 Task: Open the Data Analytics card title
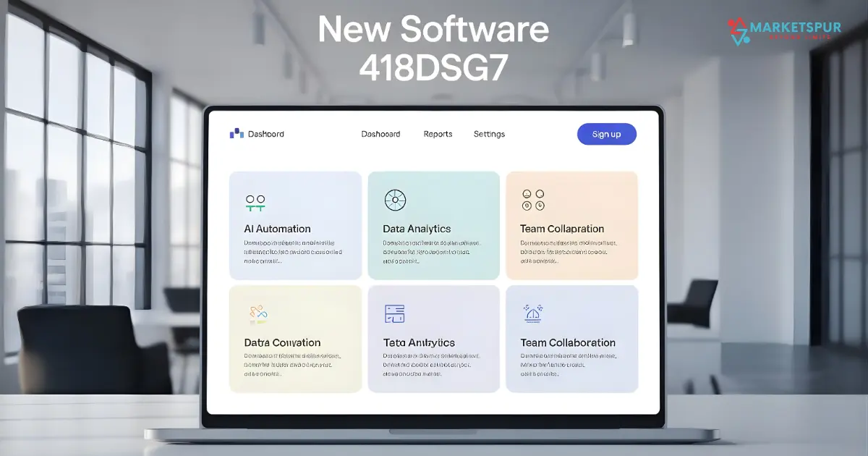[417, 229]
